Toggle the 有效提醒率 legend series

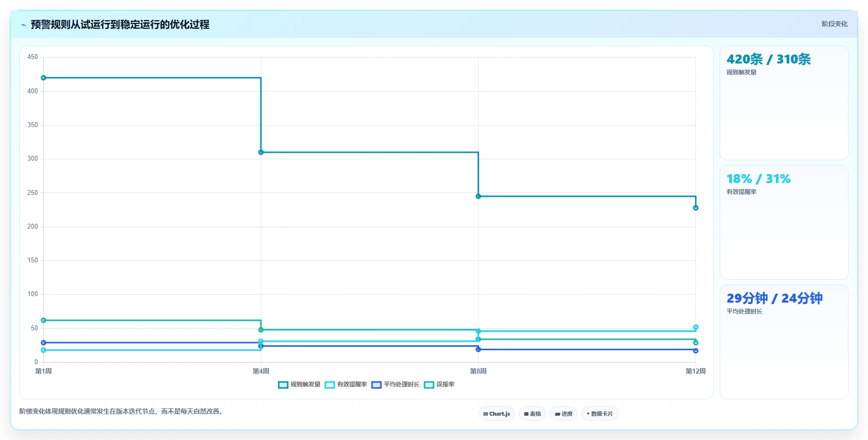point(346,384)
